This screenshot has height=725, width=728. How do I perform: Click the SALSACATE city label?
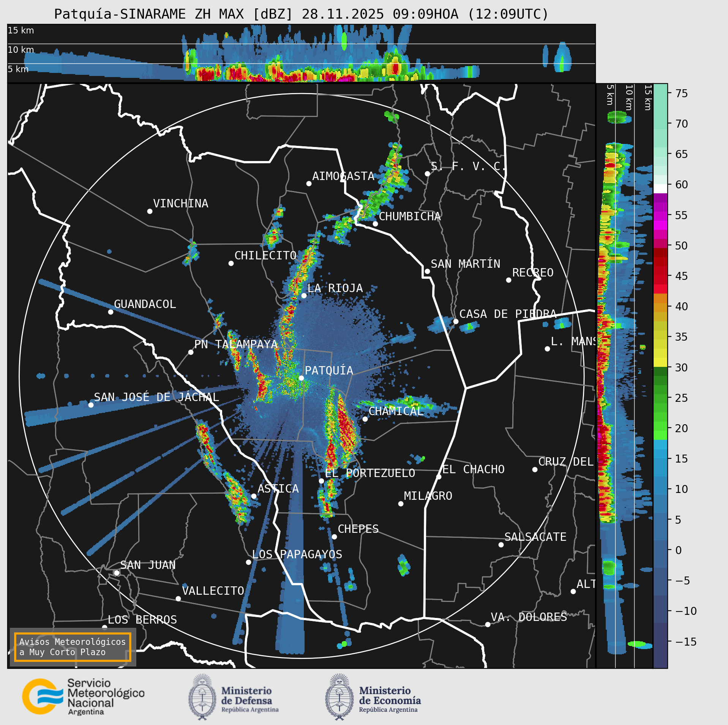click(535, 537)
